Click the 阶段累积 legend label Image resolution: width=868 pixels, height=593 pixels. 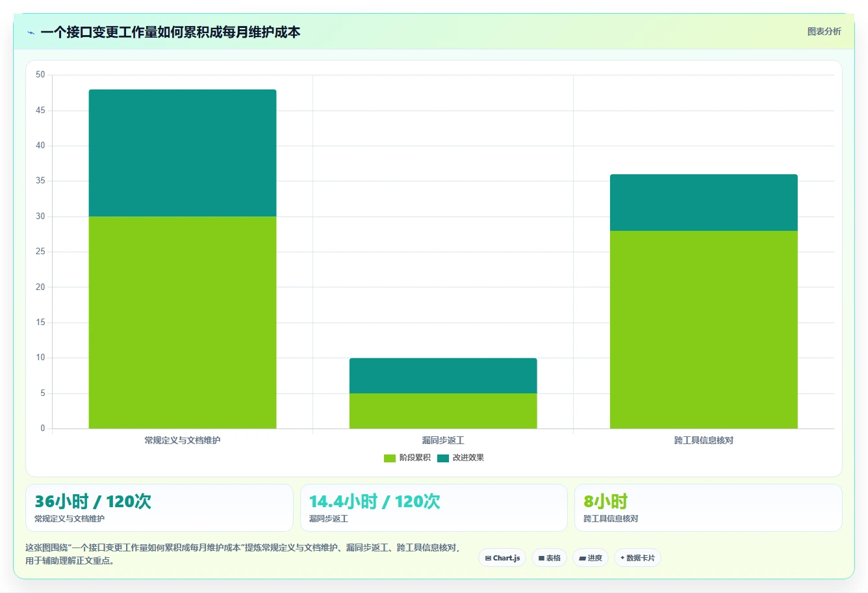415,458
